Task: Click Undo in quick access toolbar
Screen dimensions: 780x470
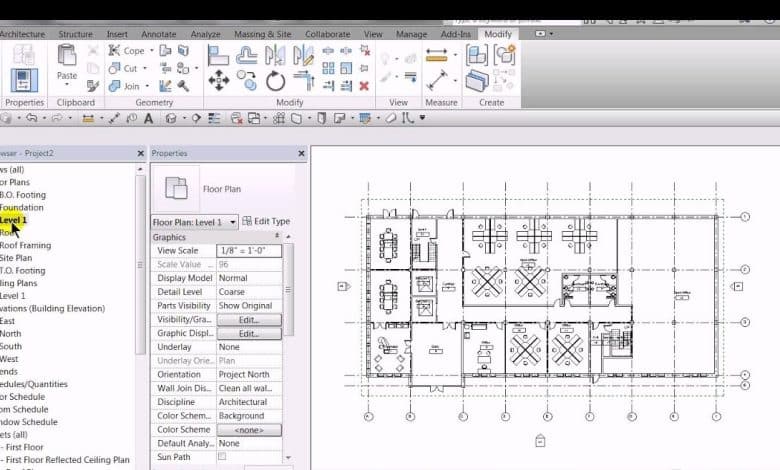Action: (x=32, y=118)
